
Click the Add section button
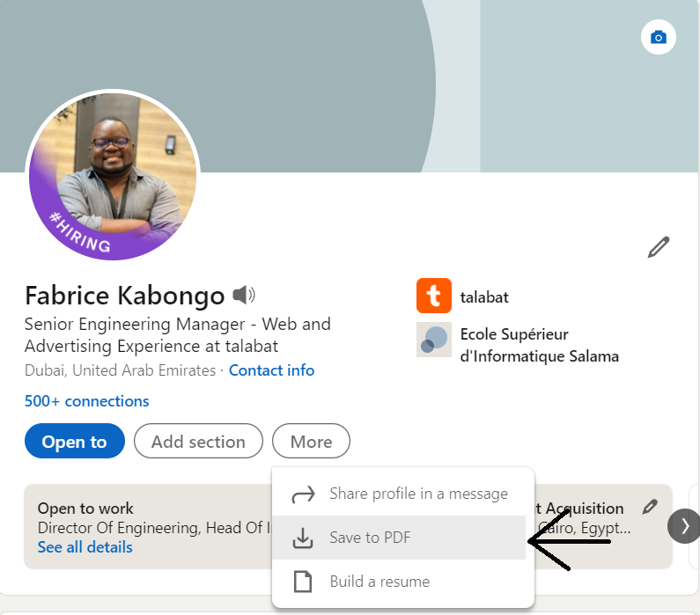tap(198, 442)
